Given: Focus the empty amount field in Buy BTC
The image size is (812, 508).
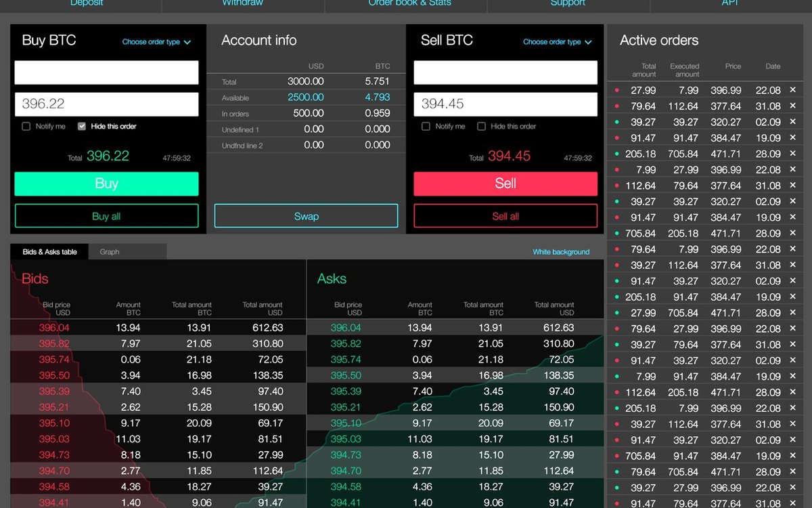Looking at the screenshot, I should point(106,72).
